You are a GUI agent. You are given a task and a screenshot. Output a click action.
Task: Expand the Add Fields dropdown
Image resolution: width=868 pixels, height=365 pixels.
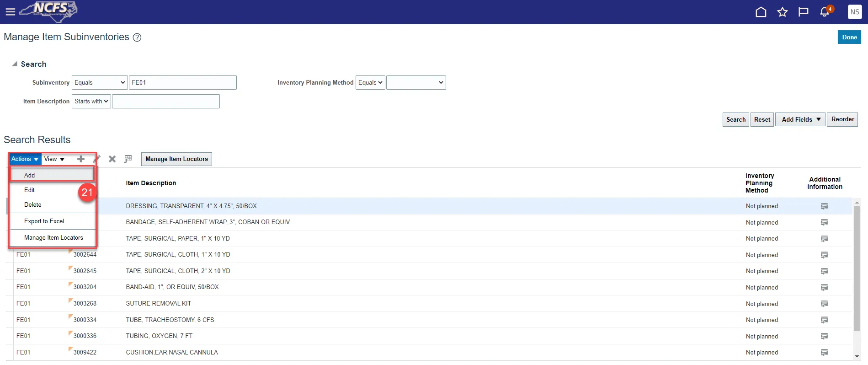pyautogui.click(x=800, y=119)
